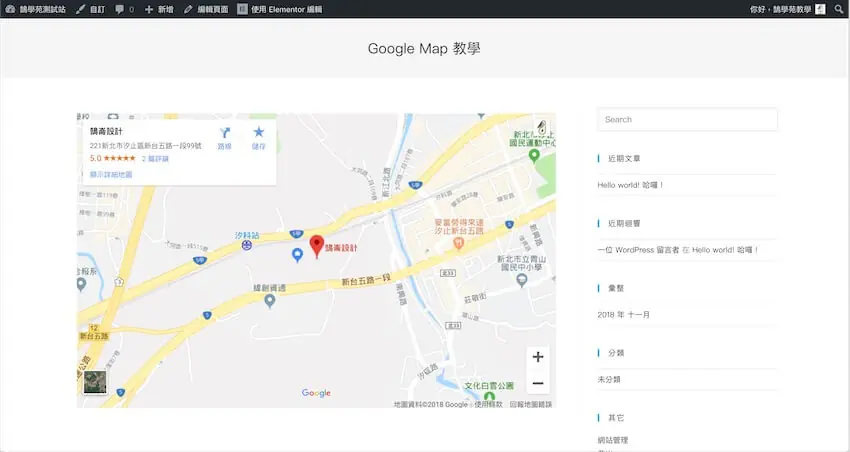
Task: Click the sidebar Search input field
Action: point(687,119)
